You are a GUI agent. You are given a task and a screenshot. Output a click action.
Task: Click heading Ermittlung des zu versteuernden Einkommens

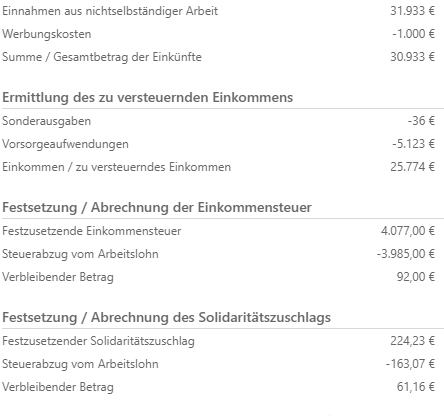(x=147, y=98)
